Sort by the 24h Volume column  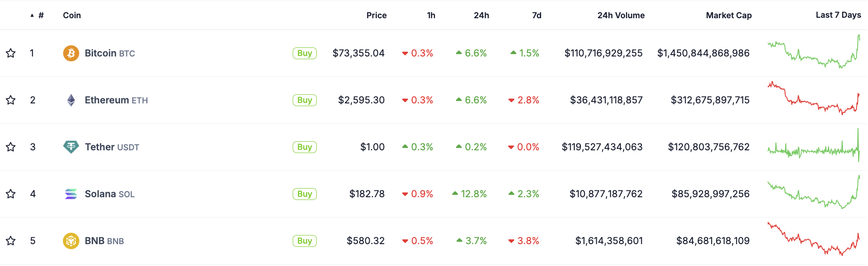(x=621, y=15)
